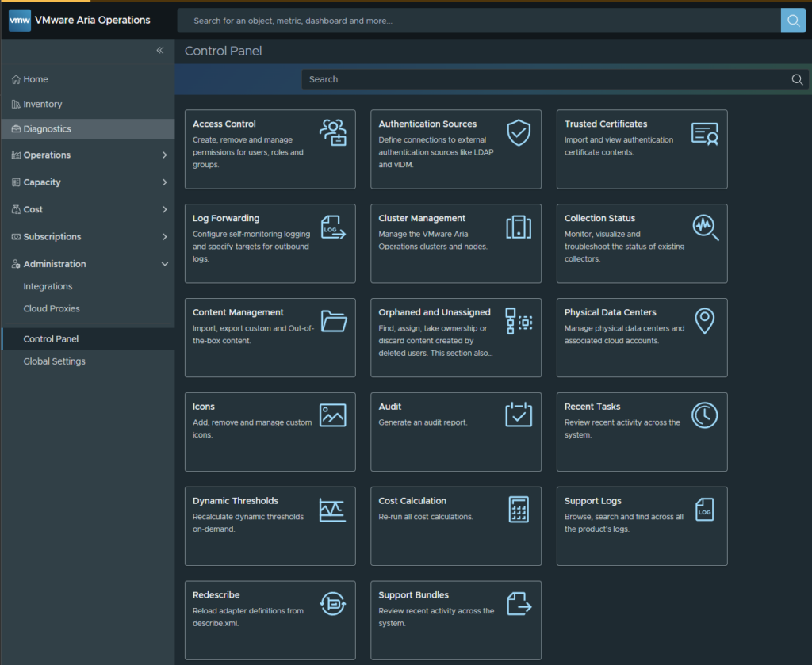Open the Recent Tasks card title
Screen dimensions: 812x665
592,407
